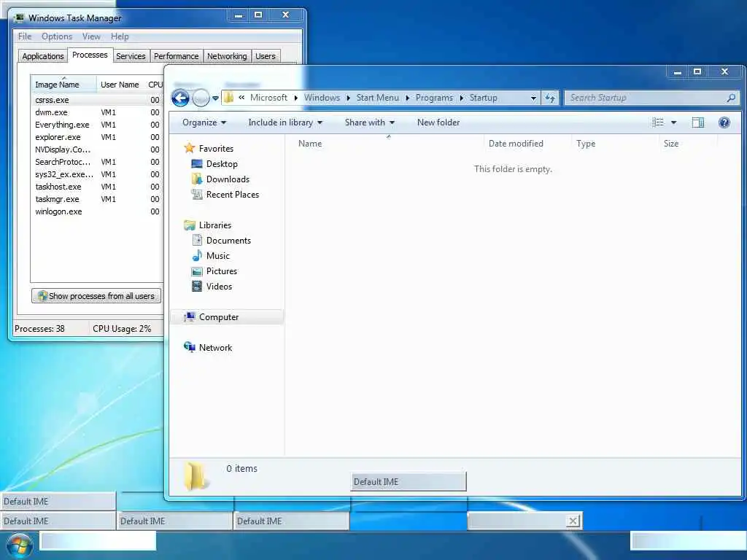Image resolution: width=747 pixels, height=560 pixels.
Task: Click the Change your view icon
Action: tap(658, 122)
